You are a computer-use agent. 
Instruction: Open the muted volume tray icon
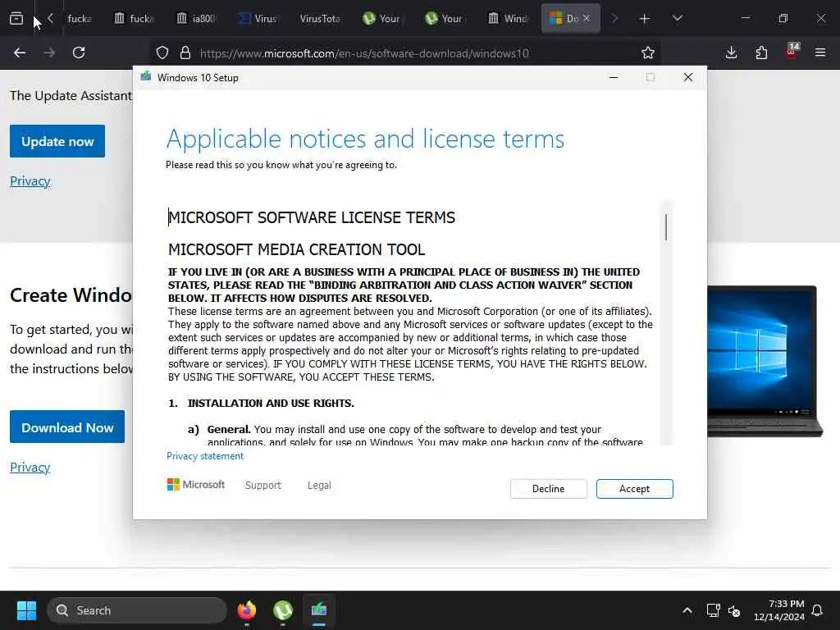pos(734,610)
